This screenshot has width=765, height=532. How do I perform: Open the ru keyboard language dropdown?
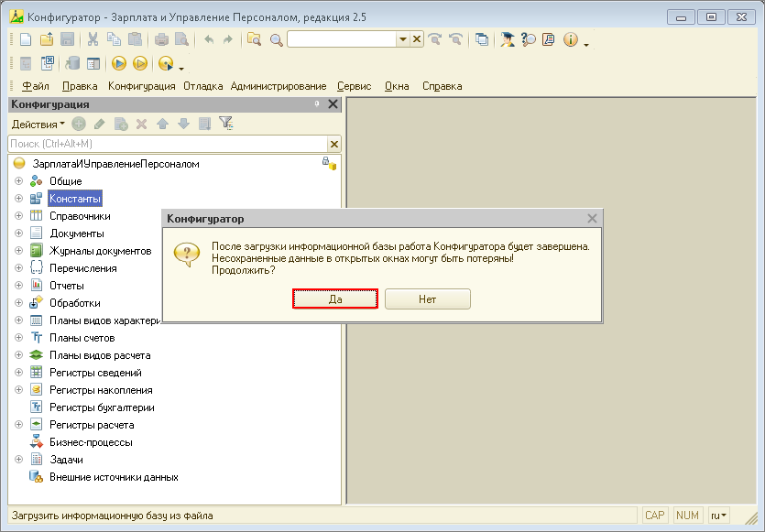719,515
